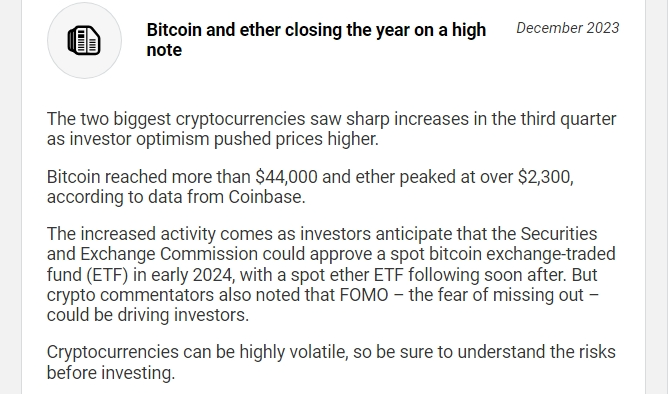Click the $2,300 ether price figure
The width and height of the screenshot is (668, 394).
tap(545, 177)
